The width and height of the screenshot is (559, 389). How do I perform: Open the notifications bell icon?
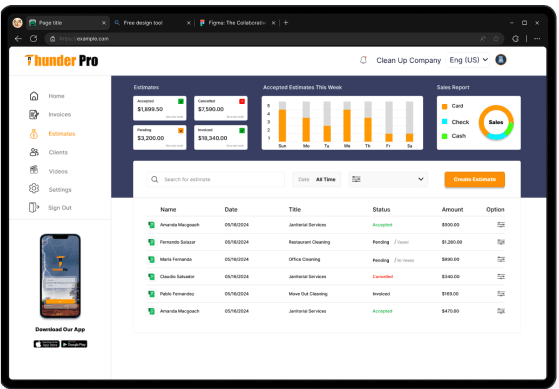tap(363, 60)
